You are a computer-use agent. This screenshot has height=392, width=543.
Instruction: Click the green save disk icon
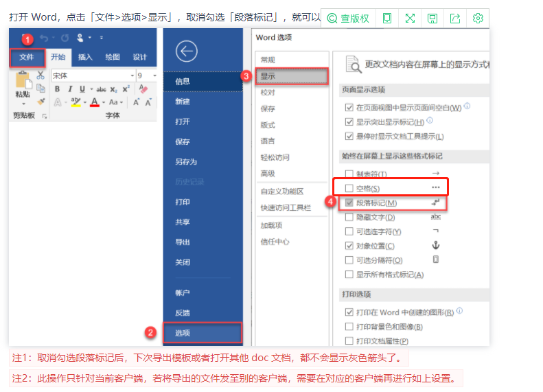[432, 18]
